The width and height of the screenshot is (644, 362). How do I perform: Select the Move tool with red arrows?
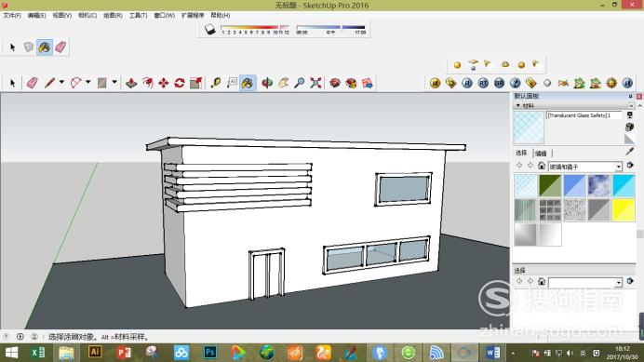pyautogui.click(x=164, y=83)
